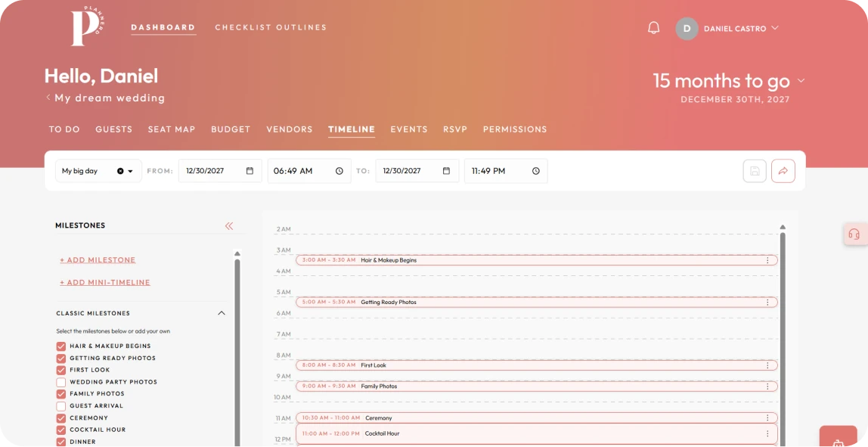Uncheck Ceremony milestone
The image size is (868, 447).
pos(61,418)
